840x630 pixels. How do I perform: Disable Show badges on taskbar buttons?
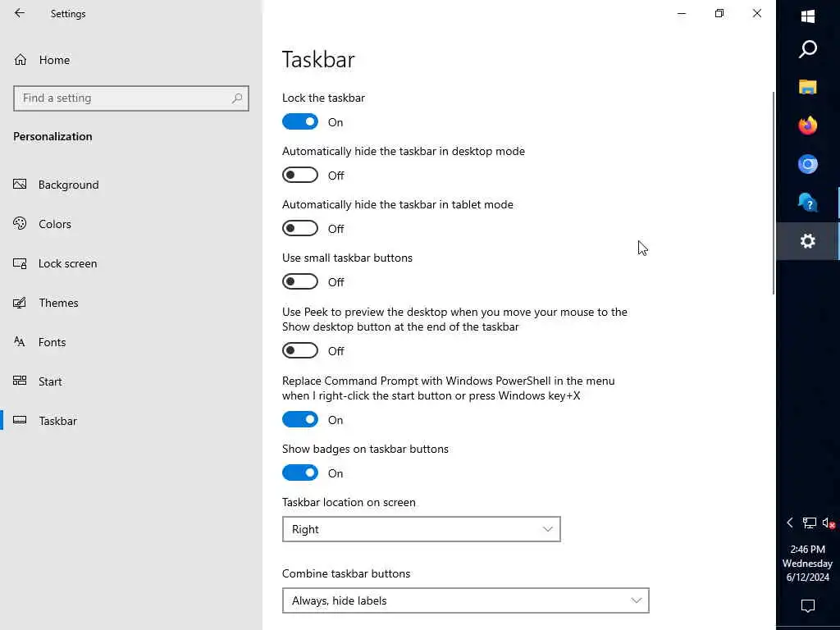coord(300,473)
